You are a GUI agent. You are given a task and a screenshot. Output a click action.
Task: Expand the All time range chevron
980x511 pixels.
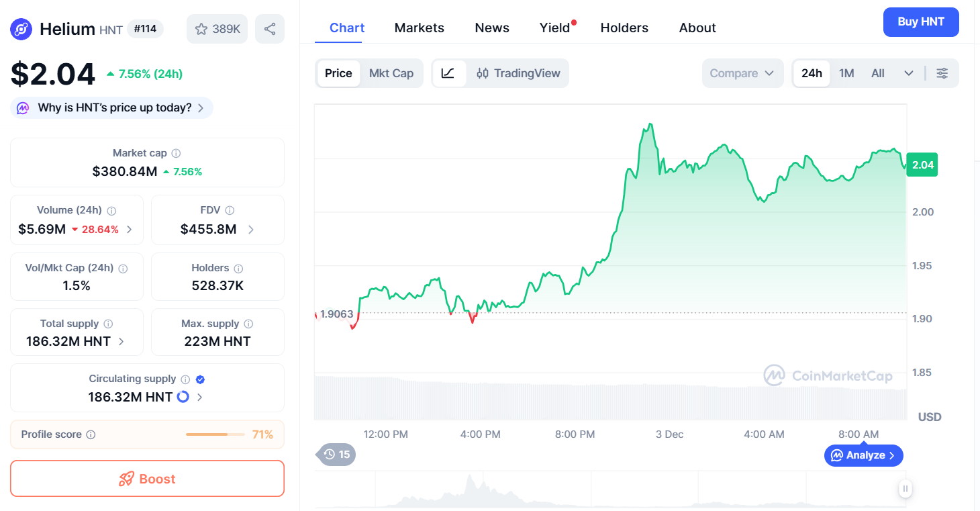tap(910, 73)
